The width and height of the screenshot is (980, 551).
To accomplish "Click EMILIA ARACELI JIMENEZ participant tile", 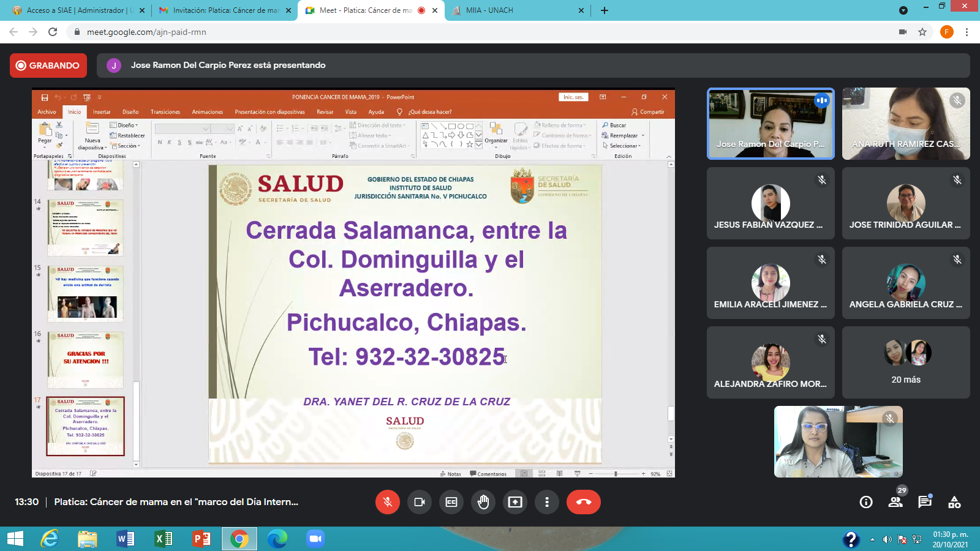I will 771,283.
